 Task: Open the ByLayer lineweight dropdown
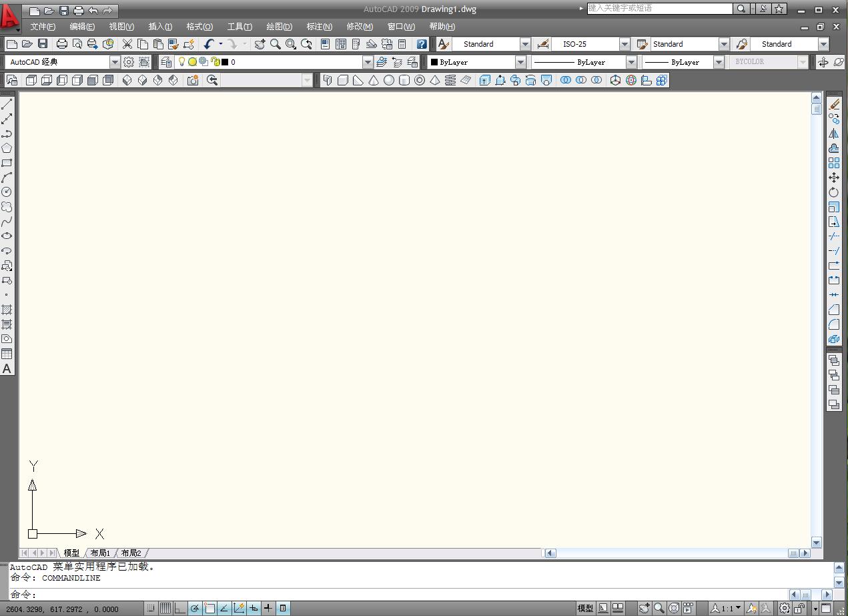[x=719, y=62]
